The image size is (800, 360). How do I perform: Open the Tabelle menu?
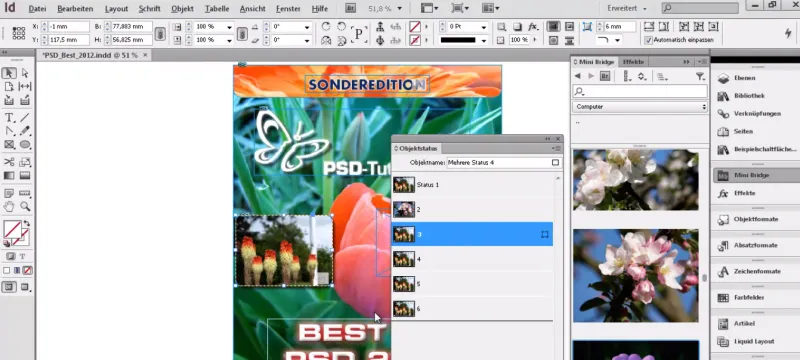(x=217, y=9)
